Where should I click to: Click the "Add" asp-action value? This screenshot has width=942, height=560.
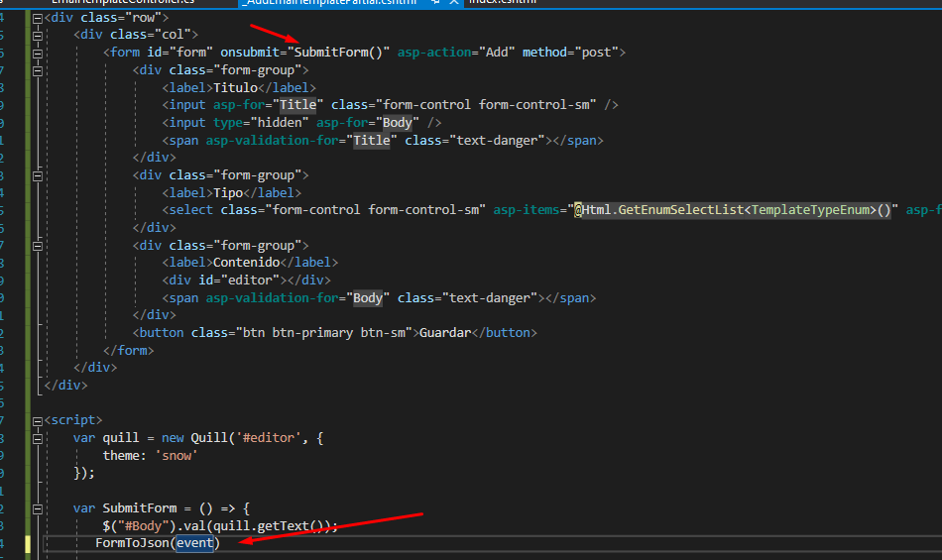point(497,53)
